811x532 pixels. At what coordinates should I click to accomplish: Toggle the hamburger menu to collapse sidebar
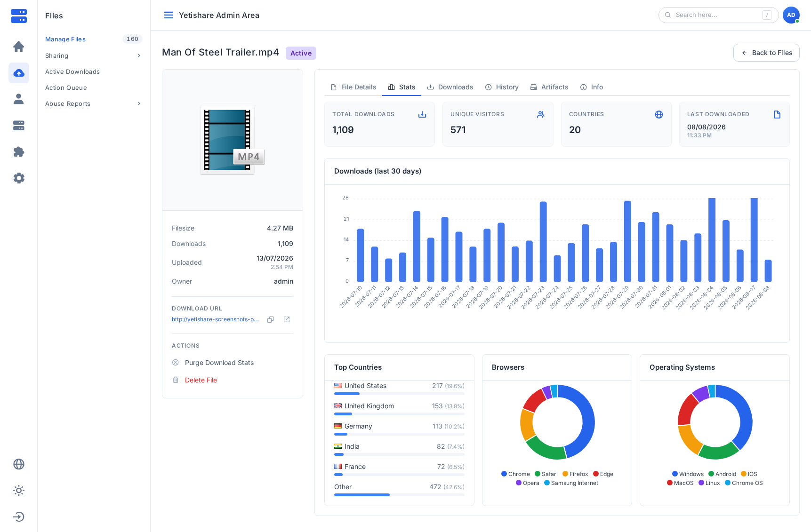pyautogui.click(x=169, y=15)
